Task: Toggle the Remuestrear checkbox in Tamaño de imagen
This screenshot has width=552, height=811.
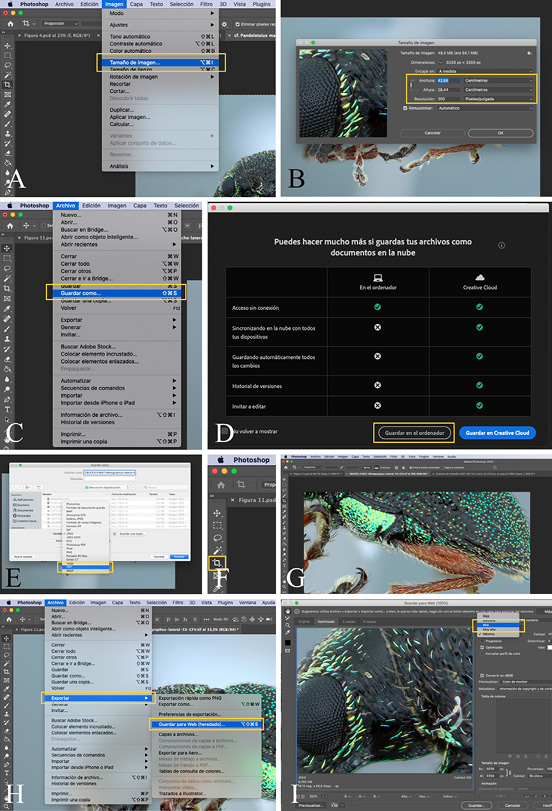Action: [405, 108]
